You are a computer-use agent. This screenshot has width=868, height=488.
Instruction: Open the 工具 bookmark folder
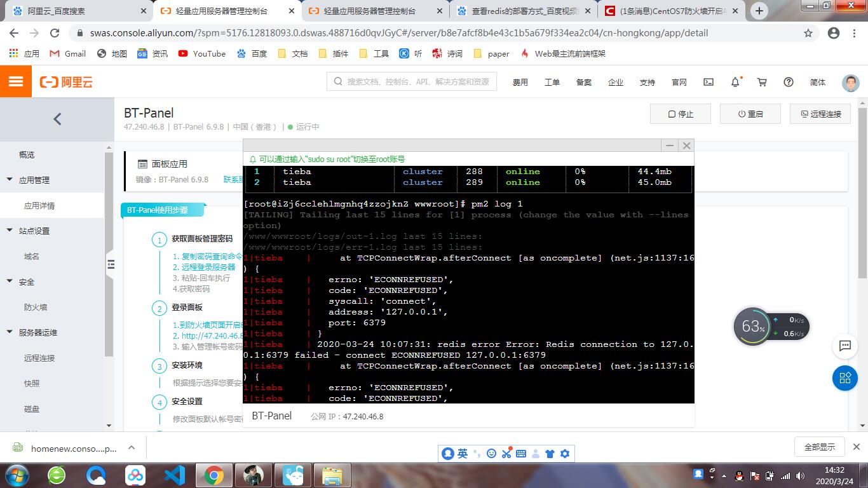click(x=374, y=53)
